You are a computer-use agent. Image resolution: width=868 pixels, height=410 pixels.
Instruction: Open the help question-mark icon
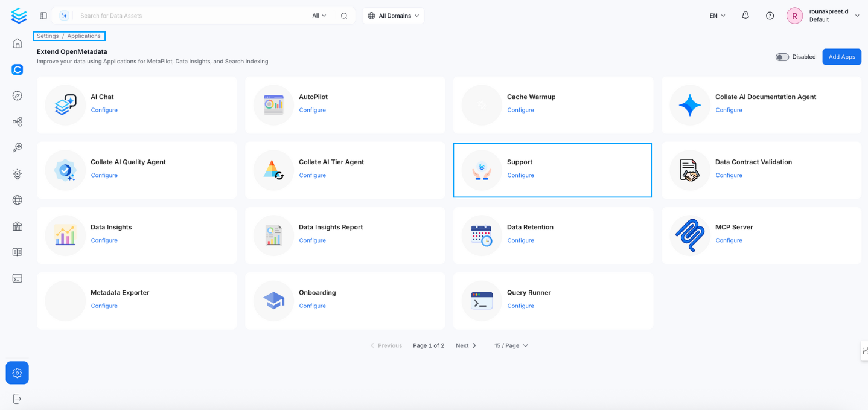[770, 15]
